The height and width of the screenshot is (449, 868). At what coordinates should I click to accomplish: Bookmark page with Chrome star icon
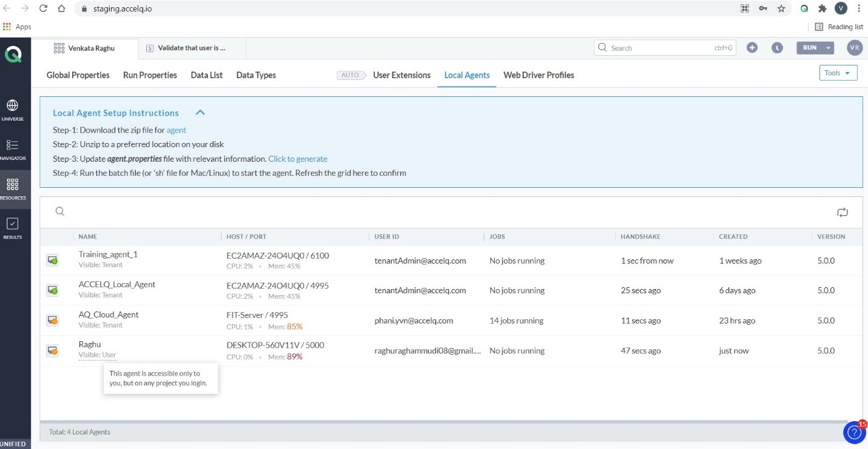click(781, 8)
